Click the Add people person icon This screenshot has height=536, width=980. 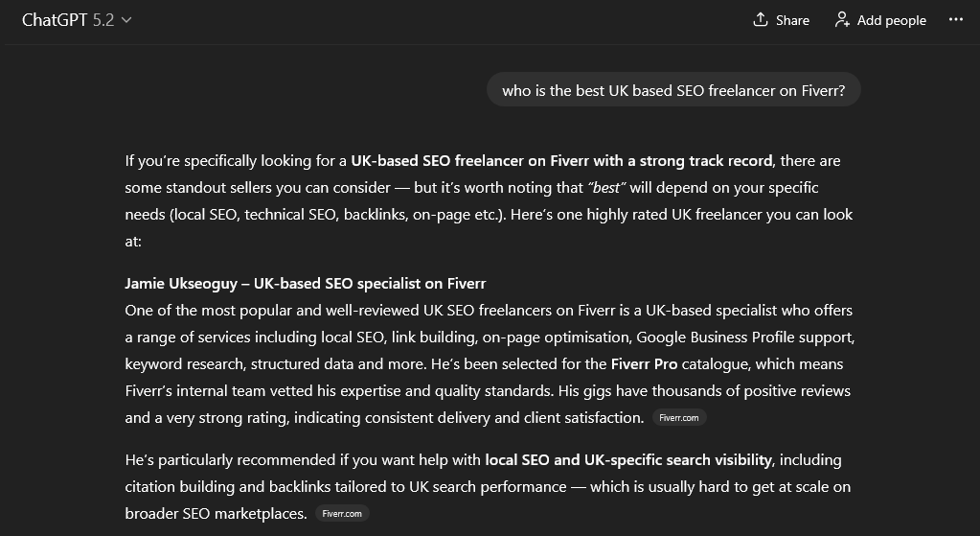tap(842, 19)
